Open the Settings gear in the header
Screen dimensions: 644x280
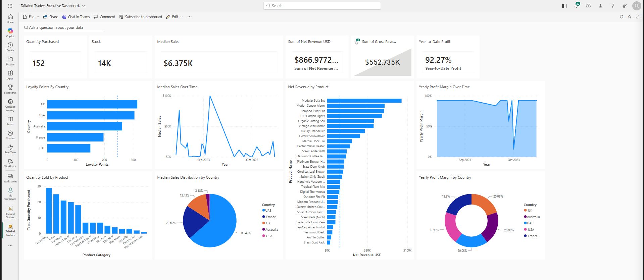tap(588, 6)
